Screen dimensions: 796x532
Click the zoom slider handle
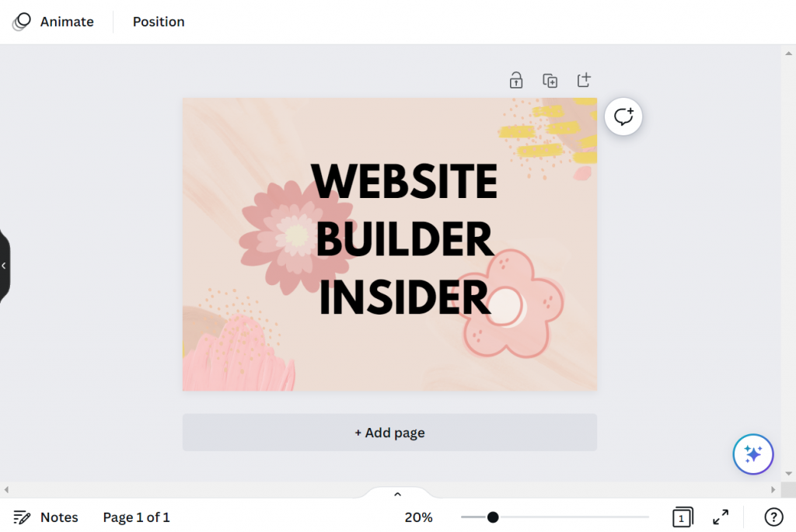pyautogui.click(x=492, y=517)
